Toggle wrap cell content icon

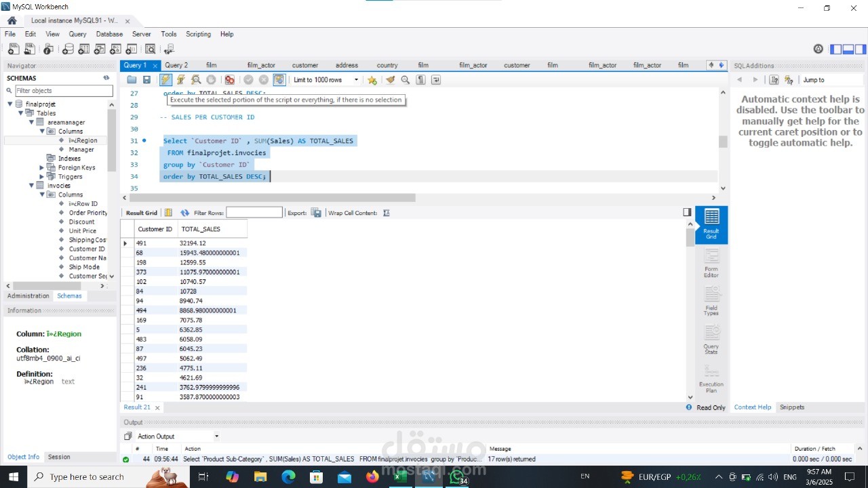(387, 213)
